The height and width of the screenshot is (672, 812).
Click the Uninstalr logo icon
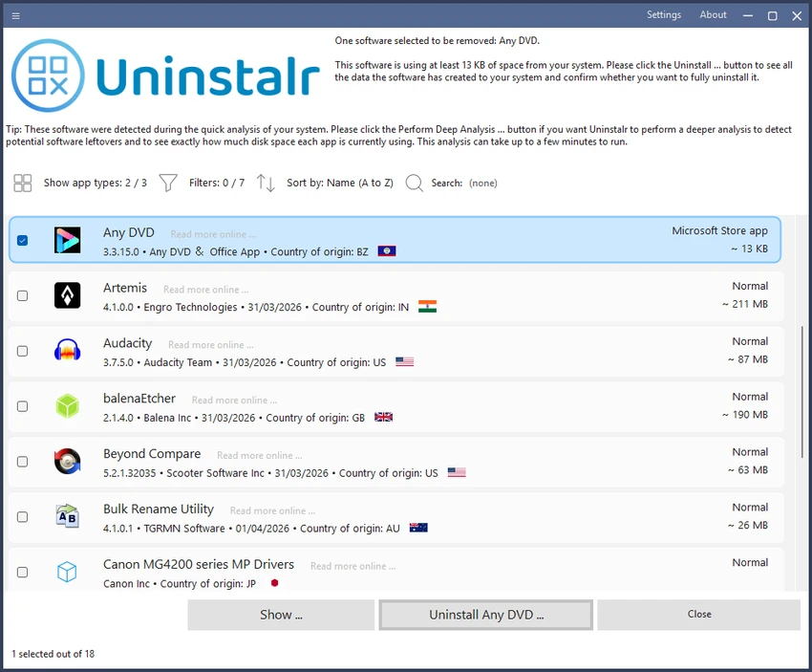pos(48,76)
